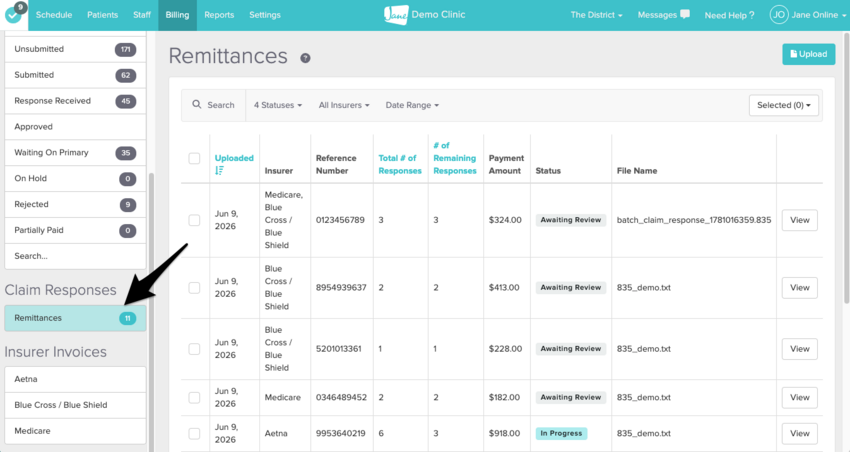Select checkbox for reference 5201013361 row
The image size is (850, 452).
[194, 349]
